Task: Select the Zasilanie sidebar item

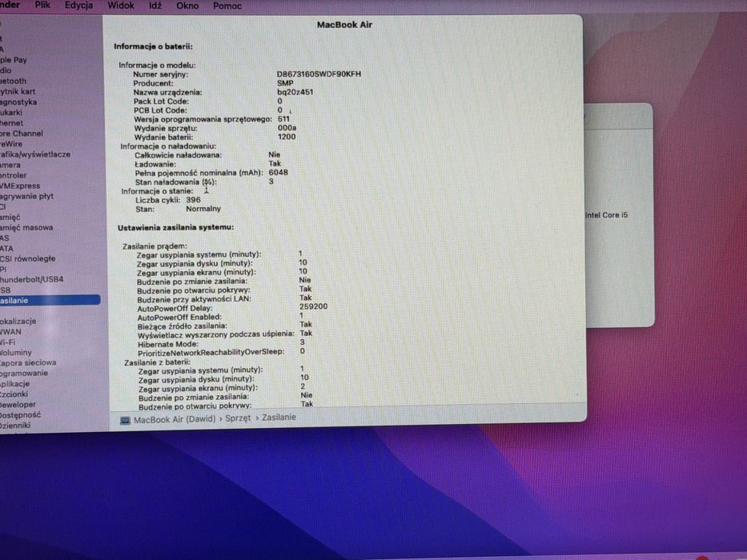Action: [x=50, y=301]
